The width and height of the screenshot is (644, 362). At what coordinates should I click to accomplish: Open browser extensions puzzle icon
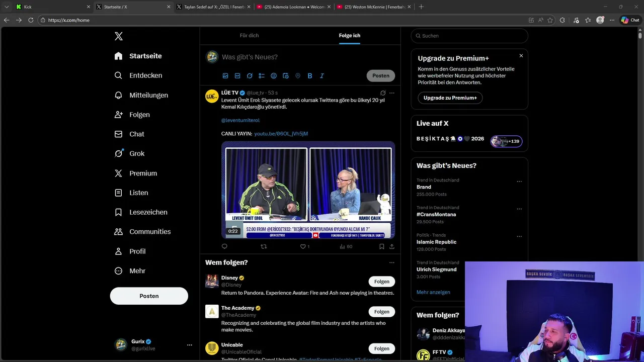coord(562,20)
